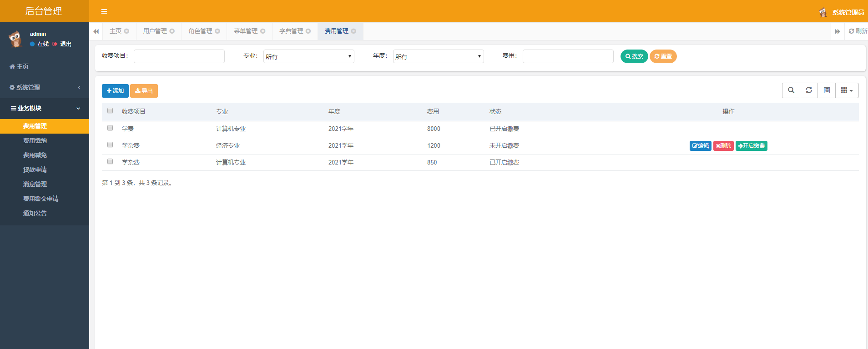Check the 学费 计算机专业 row checkbox

pos(110,128)
